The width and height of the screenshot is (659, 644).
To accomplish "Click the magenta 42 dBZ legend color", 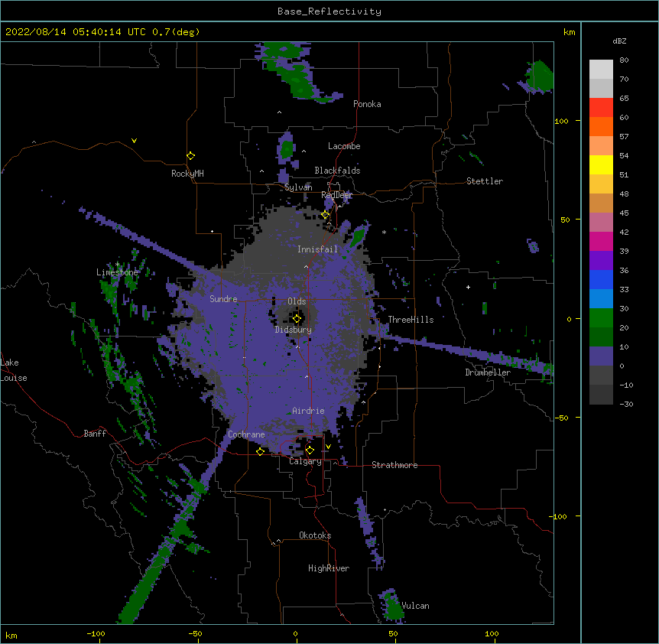I will point(601,241).
